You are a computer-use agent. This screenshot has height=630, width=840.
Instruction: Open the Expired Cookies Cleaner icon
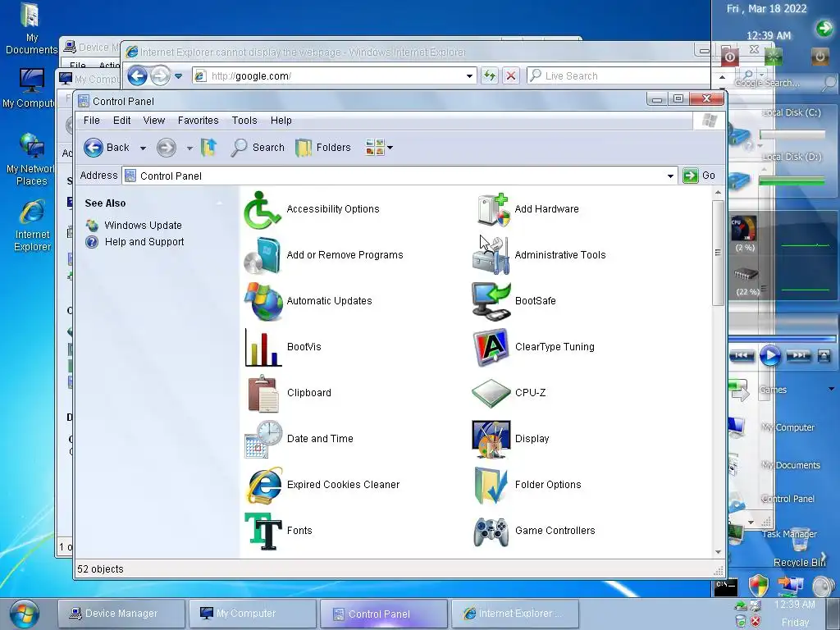pos(263,485)
